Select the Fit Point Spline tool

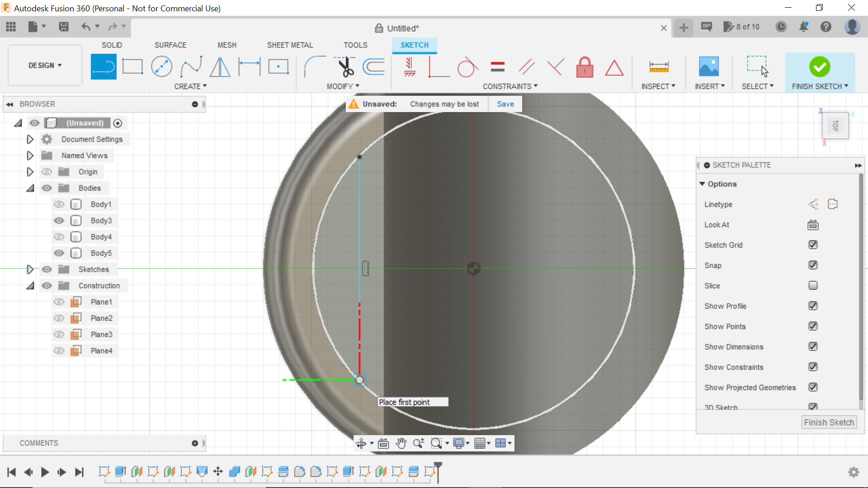pos(190,66)
